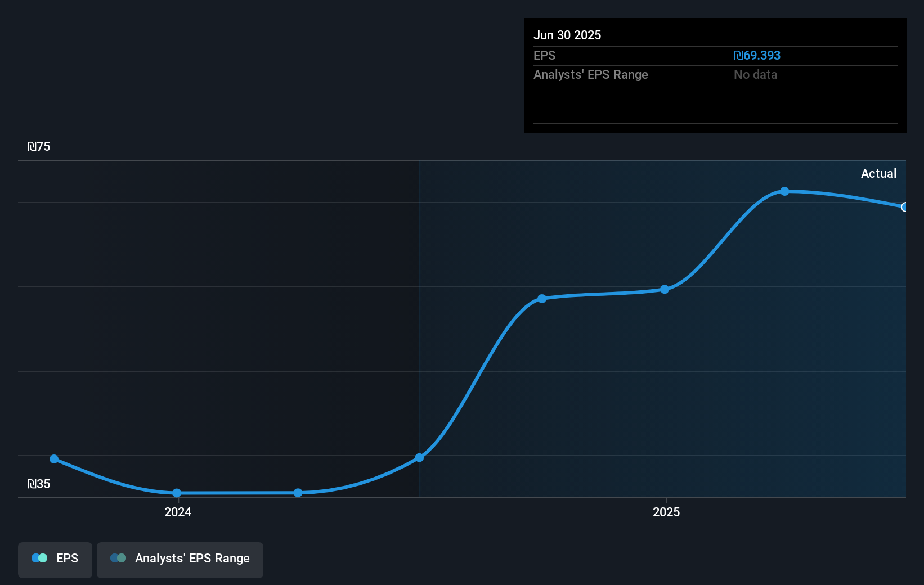924x585 pixels.
Task: Select the hollow data point at the chart's right edge
Action: (x=905, y=208)
